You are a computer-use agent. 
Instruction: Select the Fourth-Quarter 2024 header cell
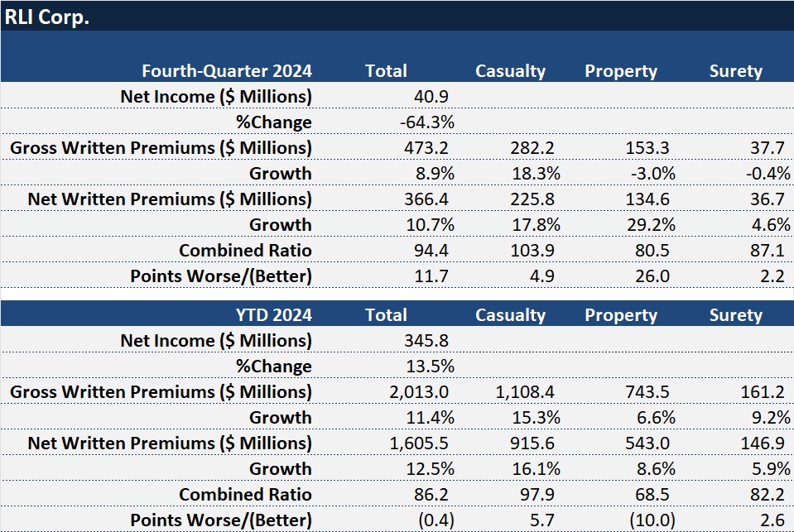(226, 71)
